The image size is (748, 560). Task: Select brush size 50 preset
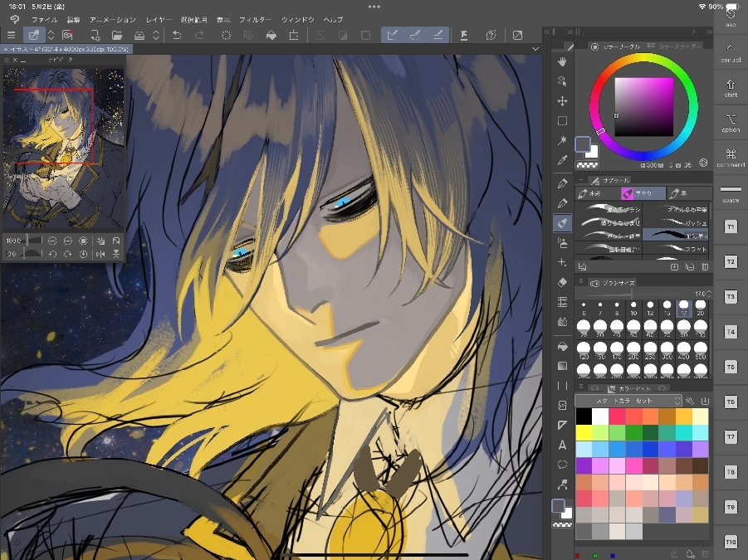(633, 329)
